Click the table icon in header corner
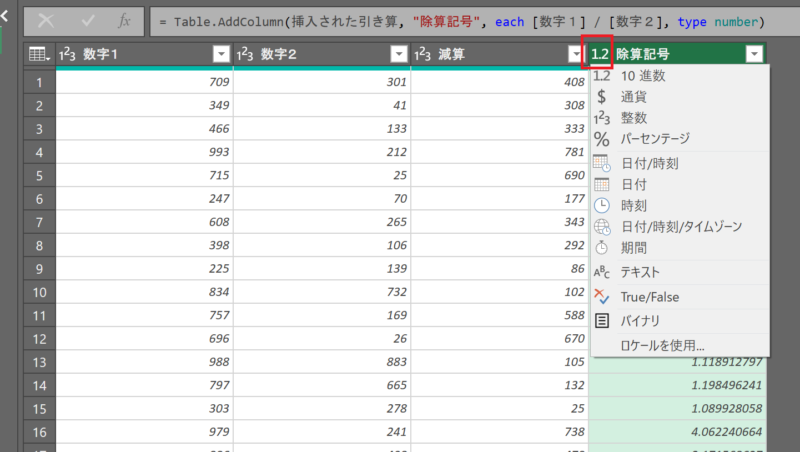 tap(38, 54)
